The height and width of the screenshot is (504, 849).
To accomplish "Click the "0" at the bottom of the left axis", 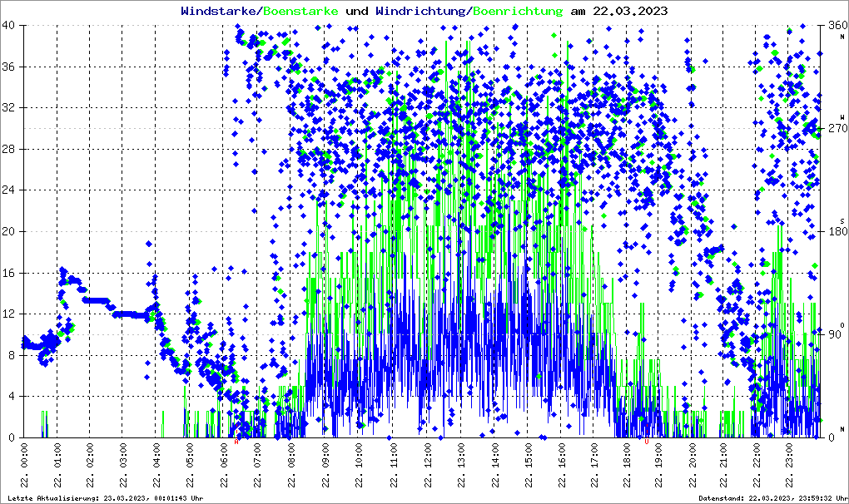I will 12,437.
